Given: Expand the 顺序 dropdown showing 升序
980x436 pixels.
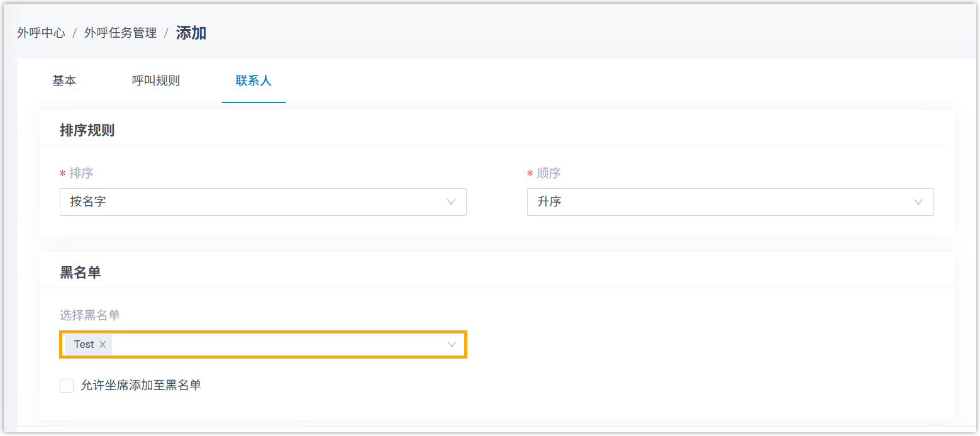Looking at the screenshot, I should [x=717, y=202].
